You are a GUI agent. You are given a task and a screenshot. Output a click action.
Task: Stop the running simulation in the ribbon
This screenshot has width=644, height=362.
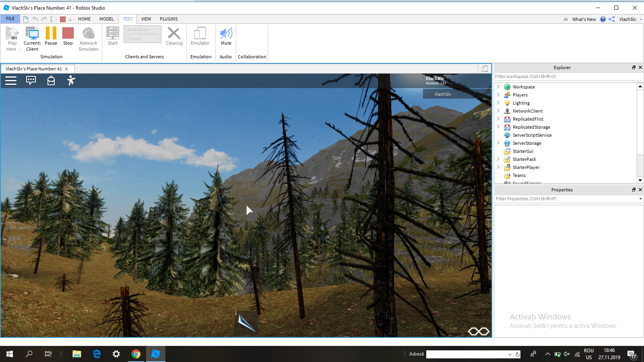click(68, 36)
